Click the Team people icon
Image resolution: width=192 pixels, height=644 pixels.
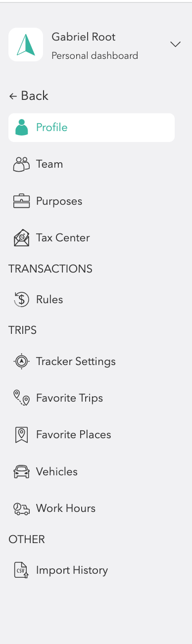[21, 164]
